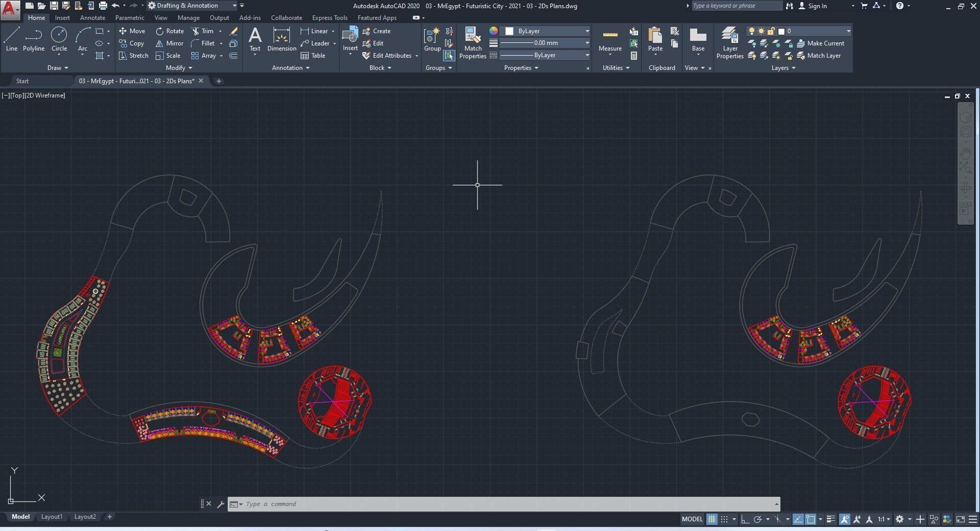Viewport: 980px width, 531px height.
Task: Toggle MODEL space button in status bar
Action: click(x=692, y=519)
